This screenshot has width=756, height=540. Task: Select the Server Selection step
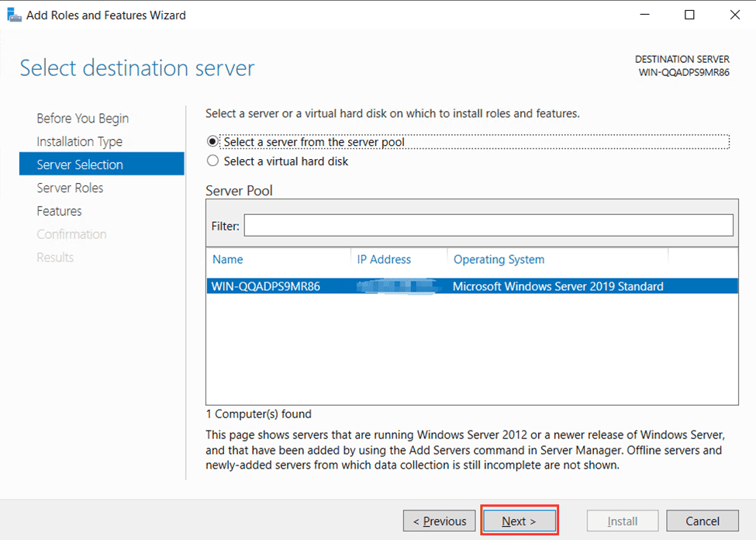81,164
